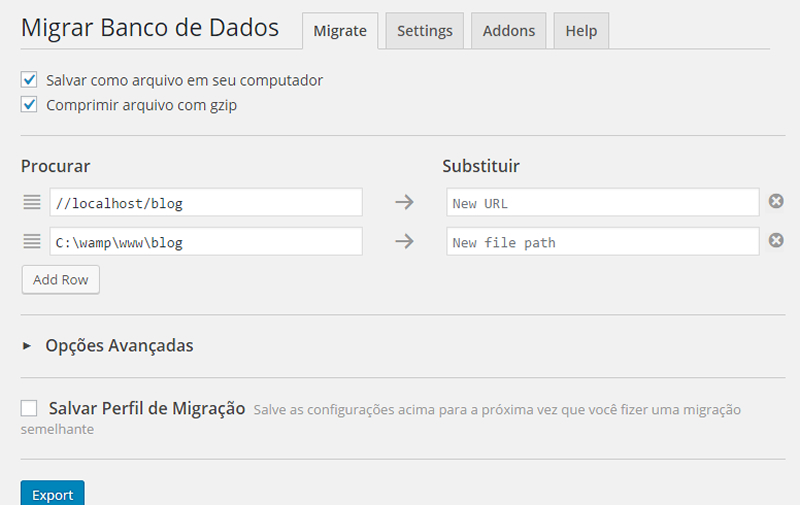800x505 pixels.
Task: Go to the Help tab
Action: (581, 31)
